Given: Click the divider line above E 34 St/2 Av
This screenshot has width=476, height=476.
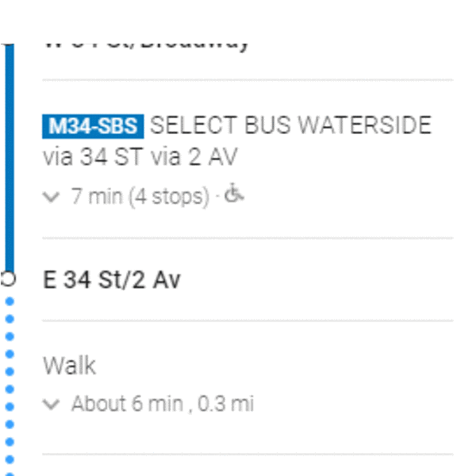Looking at the screenshot, I should [x=247, y=238].
